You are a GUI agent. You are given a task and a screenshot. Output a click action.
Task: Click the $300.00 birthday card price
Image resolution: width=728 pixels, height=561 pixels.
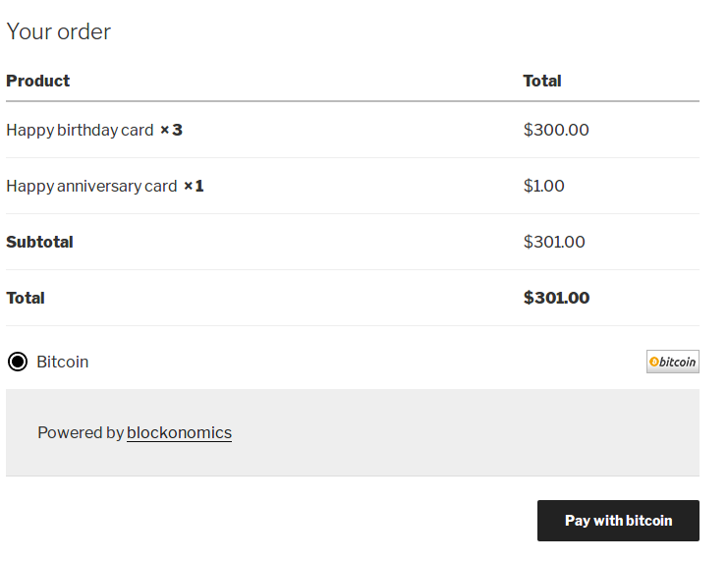pos(556,130)
